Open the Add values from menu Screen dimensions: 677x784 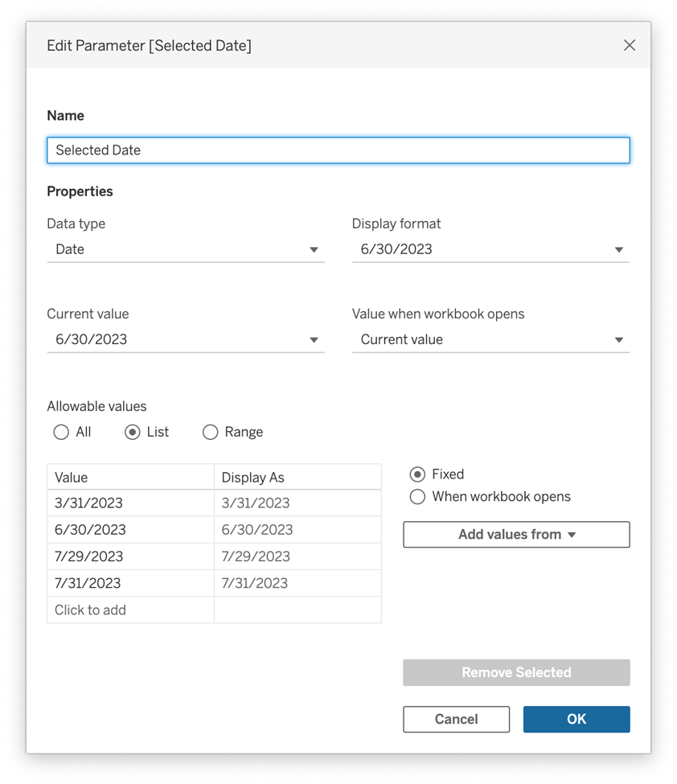[516, 535]
